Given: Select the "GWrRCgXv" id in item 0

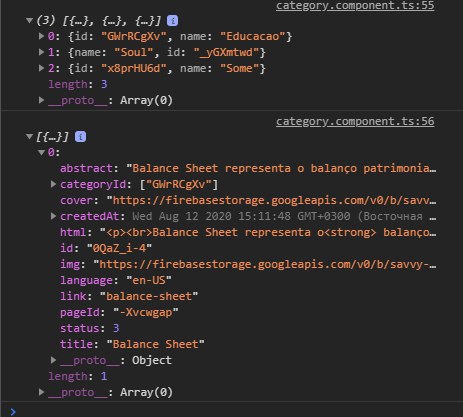Looking at the screenshot, I should coord(133,36).
